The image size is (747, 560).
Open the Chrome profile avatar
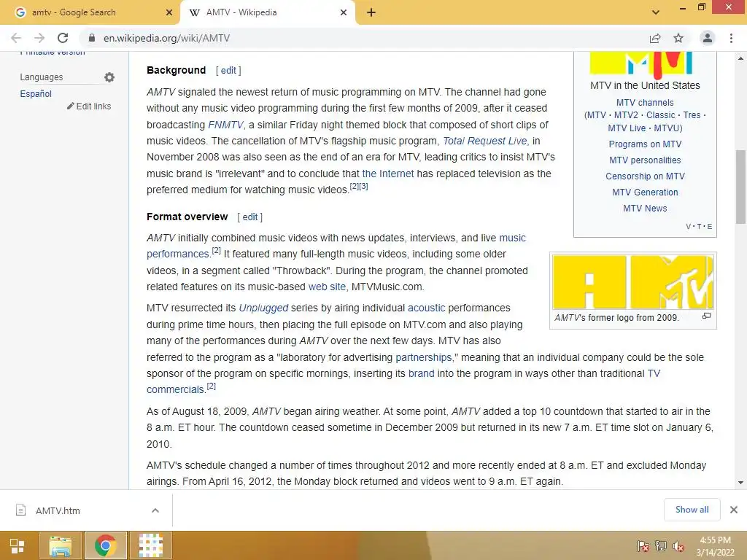[708, 38]
